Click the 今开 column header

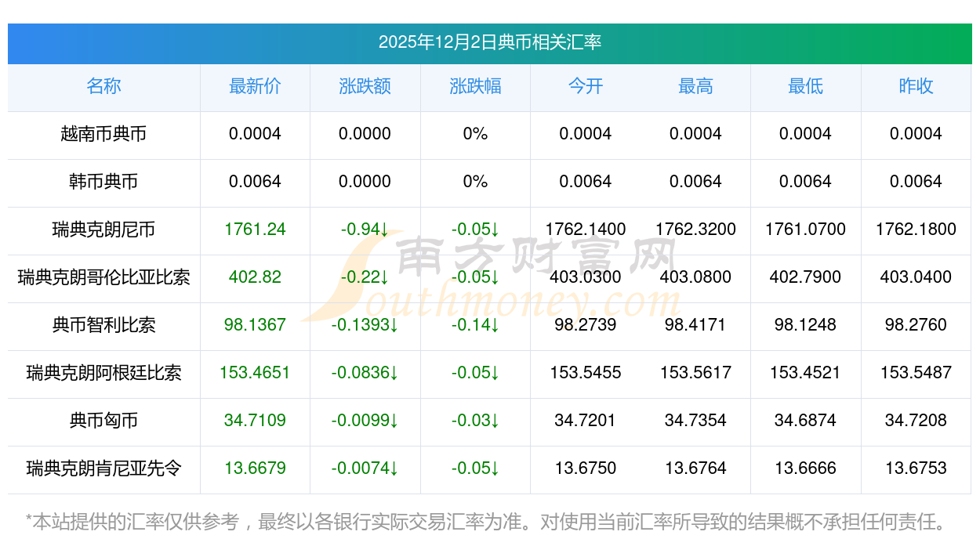[586, 86]
